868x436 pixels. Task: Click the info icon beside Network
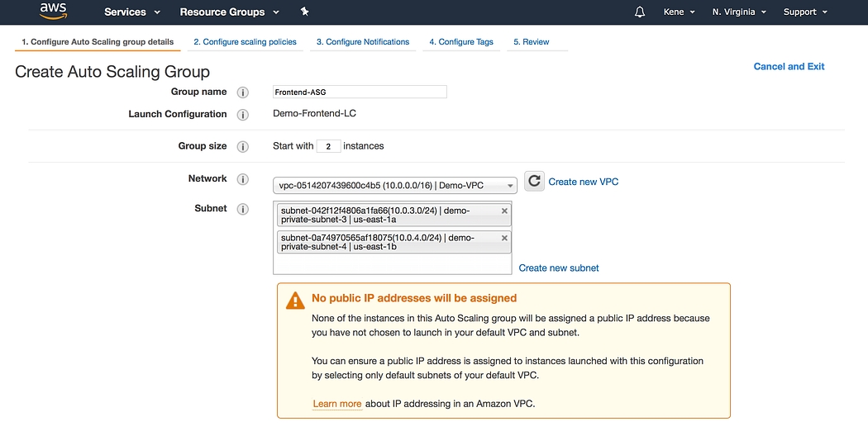243,179
